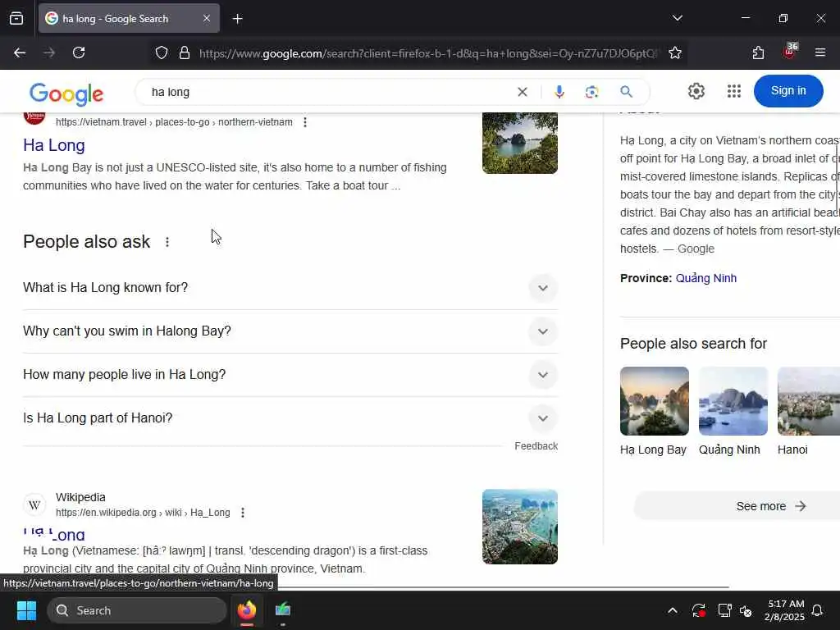The height and width of the screenshot is (630, 840).
Task: Click the Sign in button
Action: (x=788, y=91)
